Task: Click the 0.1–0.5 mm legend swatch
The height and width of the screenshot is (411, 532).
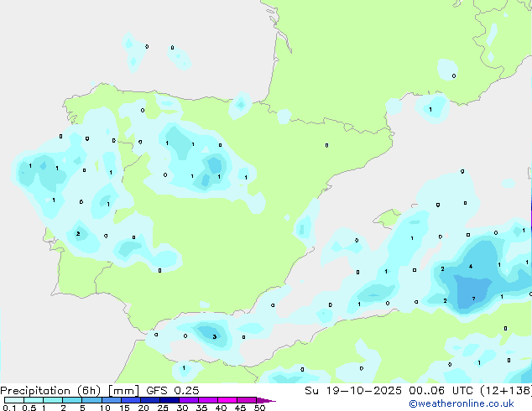Action: pyautogui.click(x=14, y=400)
